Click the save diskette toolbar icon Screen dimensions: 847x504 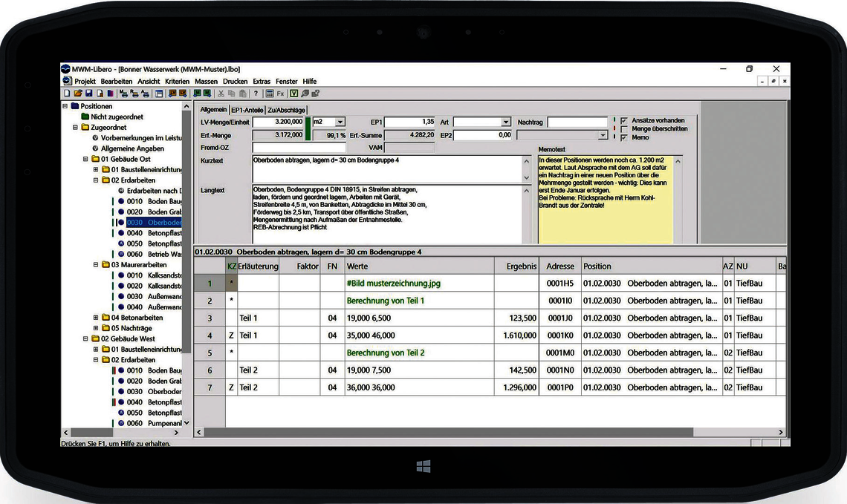point(88,94)
